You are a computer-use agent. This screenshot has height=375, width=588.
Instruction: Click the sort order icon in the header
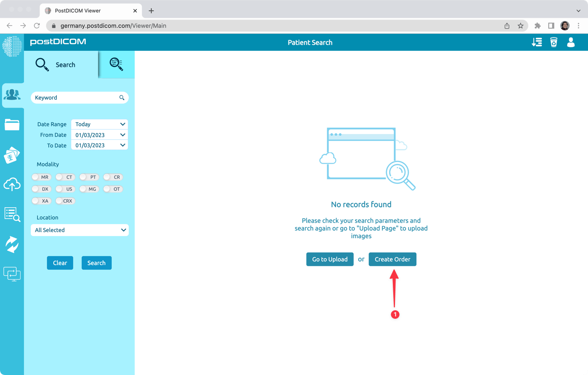(x=536, y=42)
